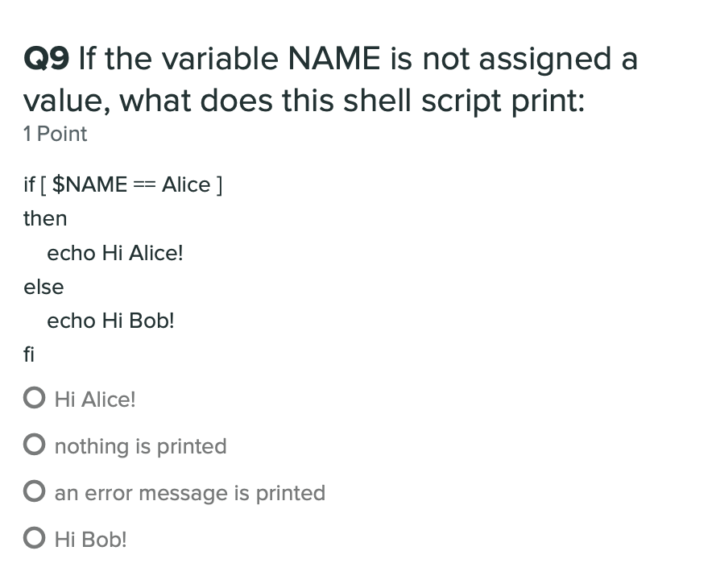Click the "Hi Alice!" answer label text

click(95, 400)
